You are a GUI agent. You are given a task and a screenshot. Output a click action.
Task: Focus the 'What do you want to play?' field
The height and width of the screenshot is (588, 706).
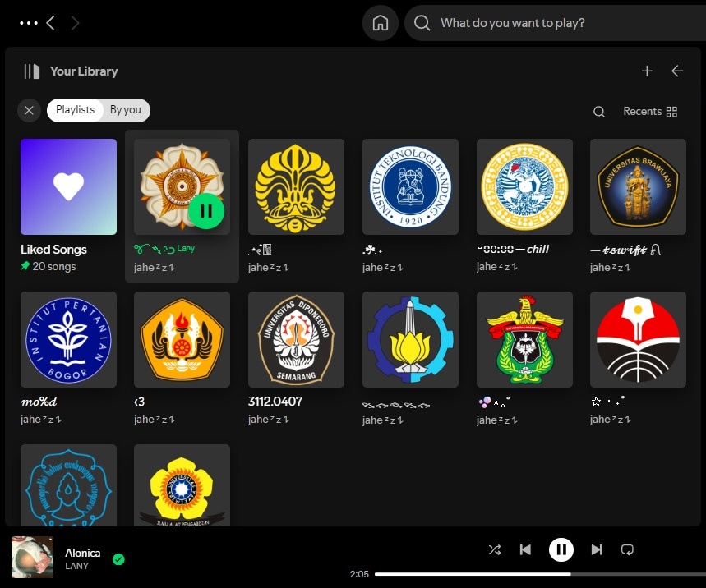(555, 23)
